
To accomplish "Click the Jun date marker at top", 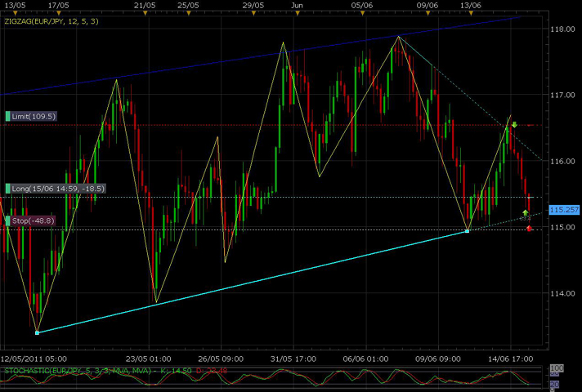I will coord(298,5).
